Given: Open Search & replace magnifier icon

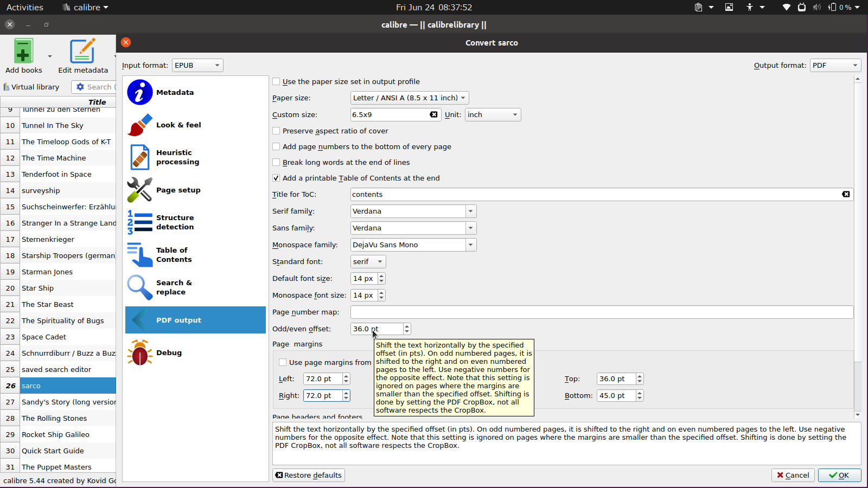Looking at the screenshot, I should coord(139,287).
